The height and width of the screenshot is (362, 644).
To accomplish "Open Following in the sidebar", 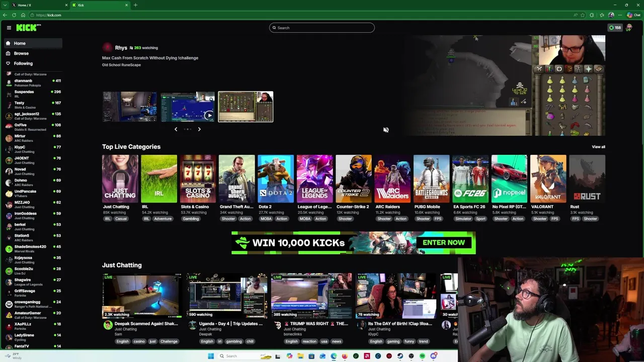I will (x=23, y=63).
